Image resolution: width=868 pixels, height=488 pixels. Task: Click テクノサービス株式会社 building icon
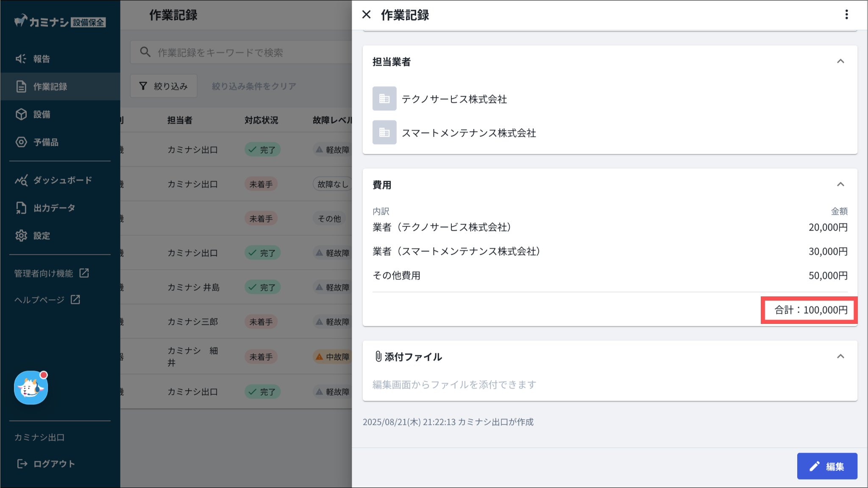384,99
